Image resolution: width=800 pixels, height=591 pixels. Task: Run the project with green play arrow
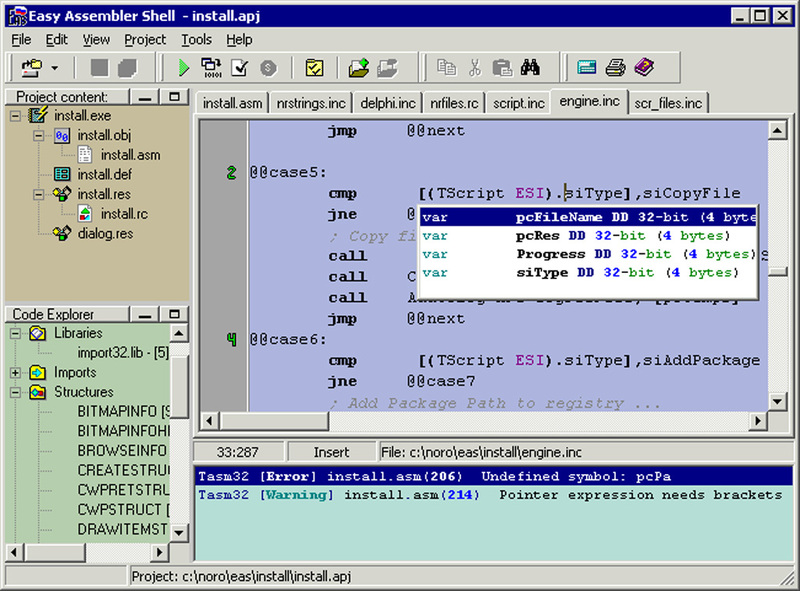184,67
